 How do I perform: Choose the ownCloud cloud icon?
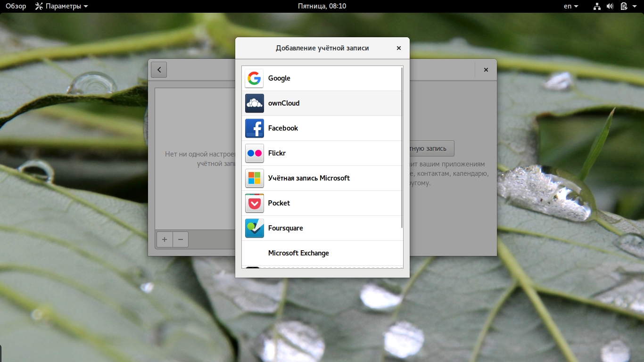[x=254, y=103]
